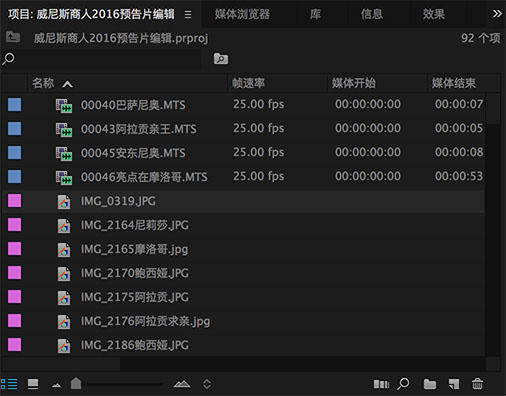Select clip name 00043阿拉贡亲王.MTS
The width and height of the screenshot is (506, 396).
pos(139,129)
